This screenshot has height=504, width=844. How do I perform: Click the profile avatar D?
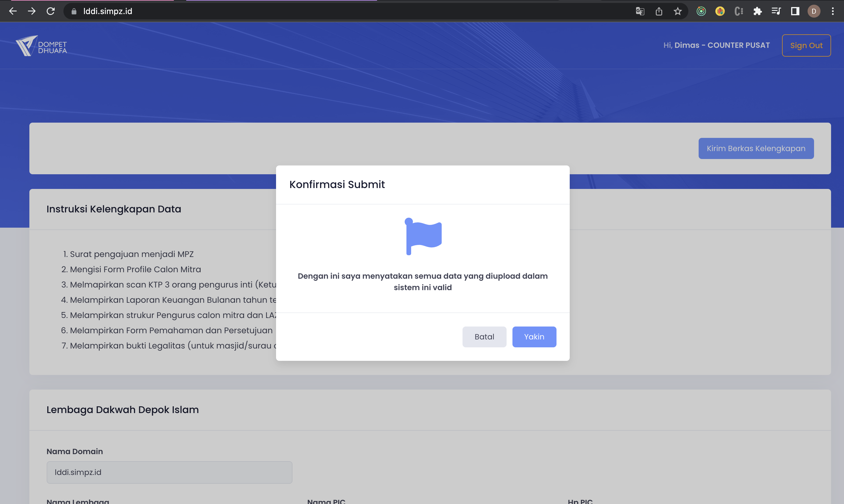pos(814,11)
